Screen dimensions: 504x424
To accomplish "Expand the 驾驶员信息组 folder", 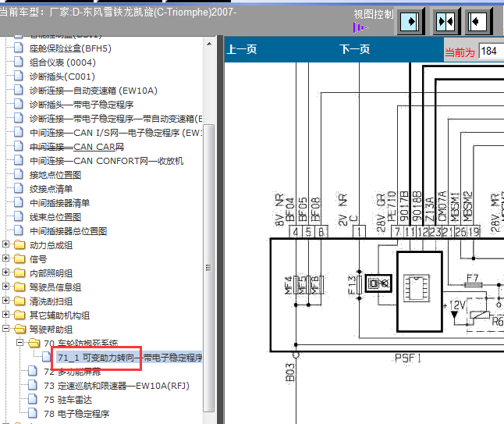I will click(5, 287).
